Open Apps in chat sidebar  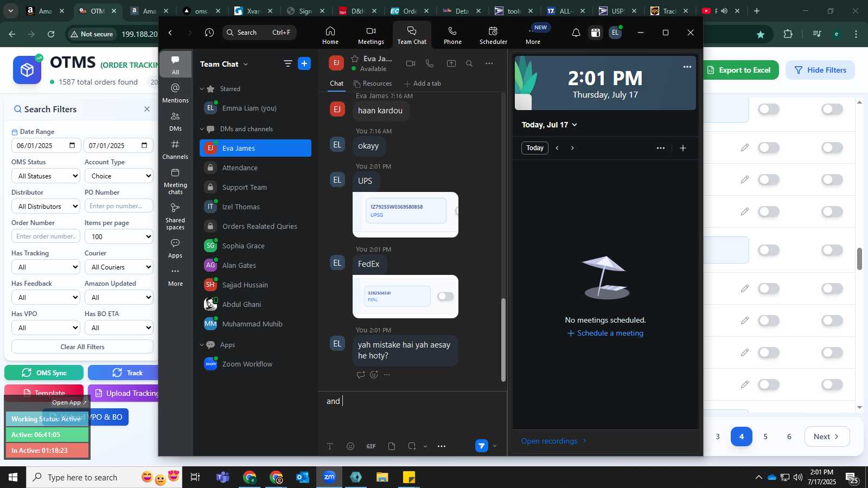pos(175,248)
